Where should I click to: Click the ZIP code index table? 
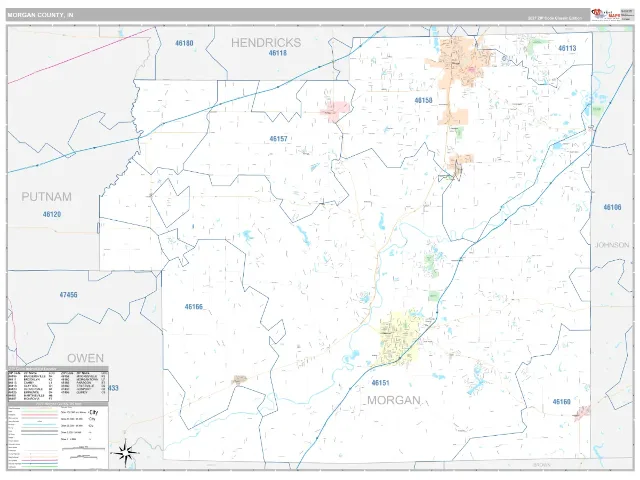pyautogui.click(x=58, y=384)
